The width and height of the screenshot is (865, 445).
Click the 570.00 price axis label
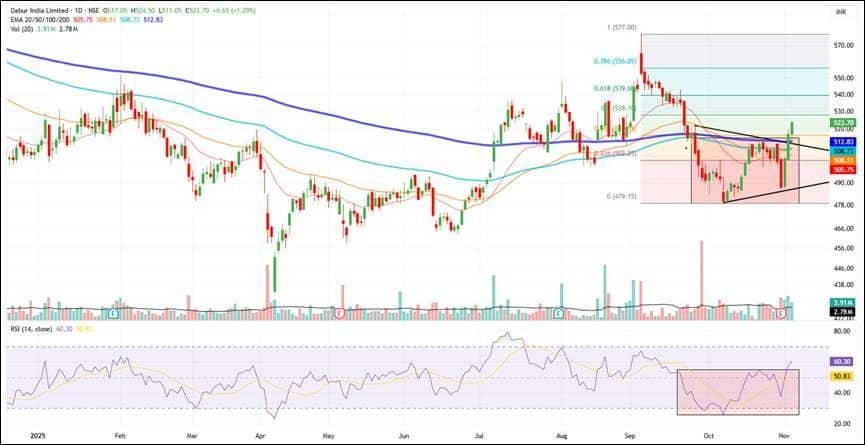click(x=842, y=46)
